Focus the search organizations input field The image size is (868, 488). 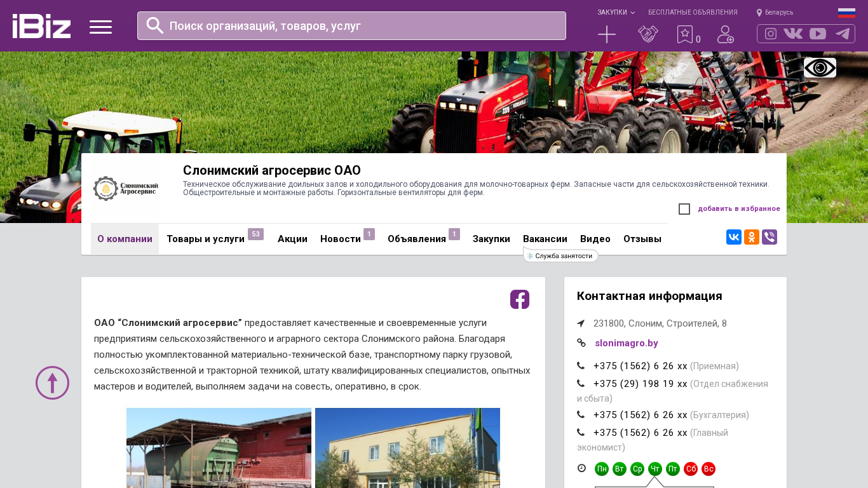(x=351, y=25)
